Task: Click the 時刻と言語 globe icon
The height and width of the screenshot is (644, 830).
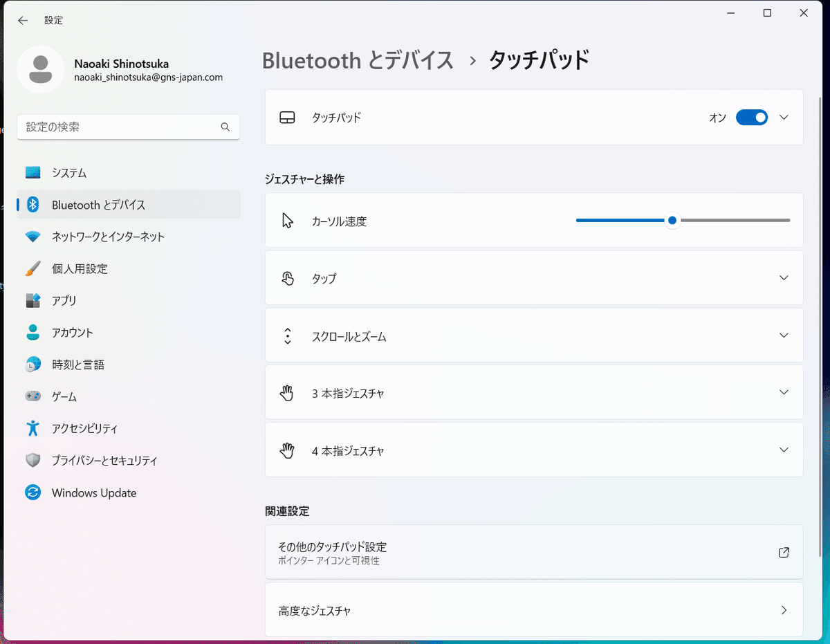Action: tap(33, 365)
